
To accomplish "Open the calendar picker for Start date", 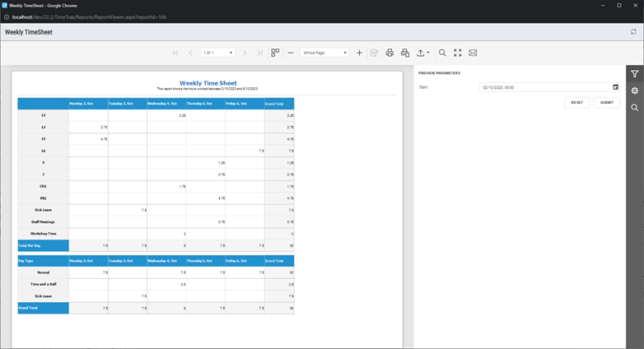I will pyautogui.click(x=615, y=87).
